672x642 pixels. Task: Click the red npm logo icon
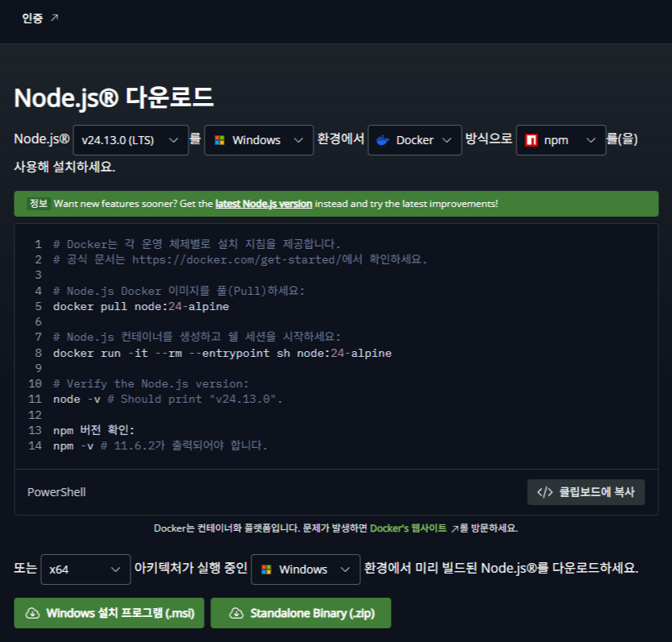tap(531, 140)
